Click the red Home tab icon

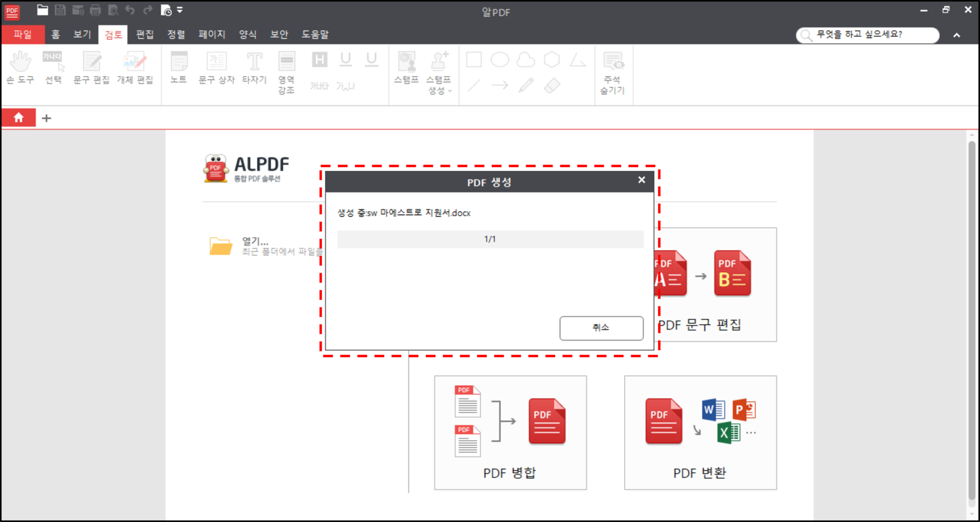(x=19, y=118)
